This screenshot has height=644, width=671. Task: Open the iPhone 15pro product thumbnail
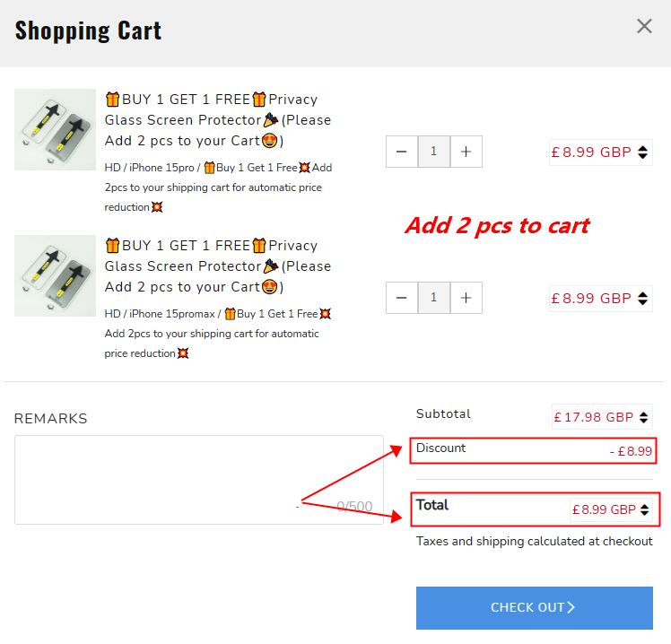point(55,129)
